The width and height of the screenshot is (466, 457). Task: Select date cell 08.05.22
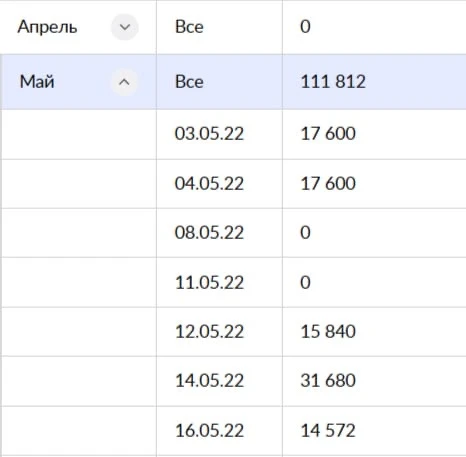pos(209,232)
